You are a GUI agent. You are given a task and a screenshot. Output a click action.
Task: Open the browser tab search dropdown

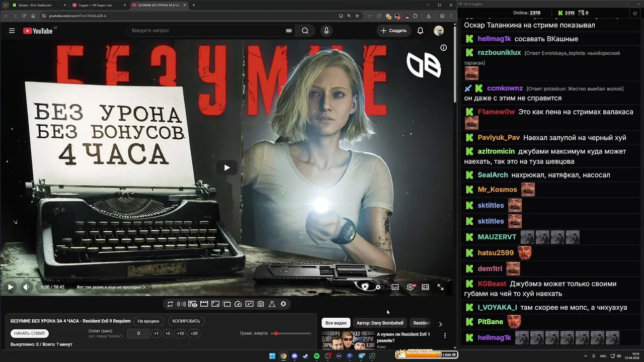pyautogui.click(x=5, y=5)
